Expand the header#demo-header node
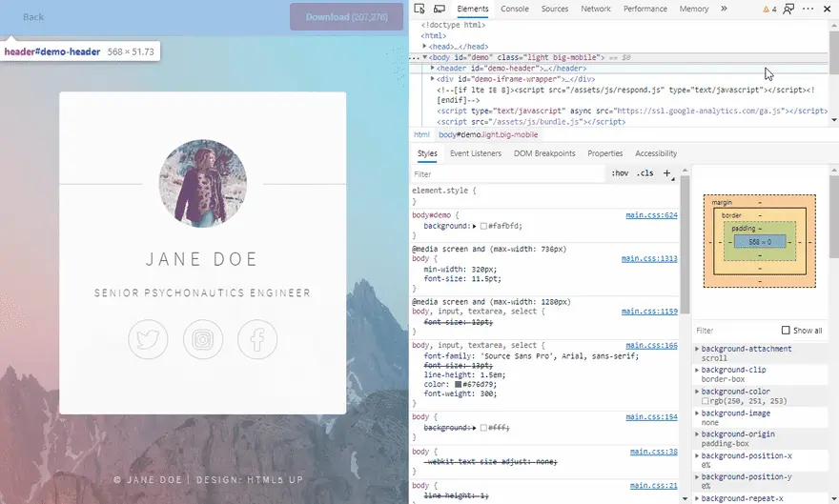The width and height of the screenshot is (839, 504). [x=433, y=68]
